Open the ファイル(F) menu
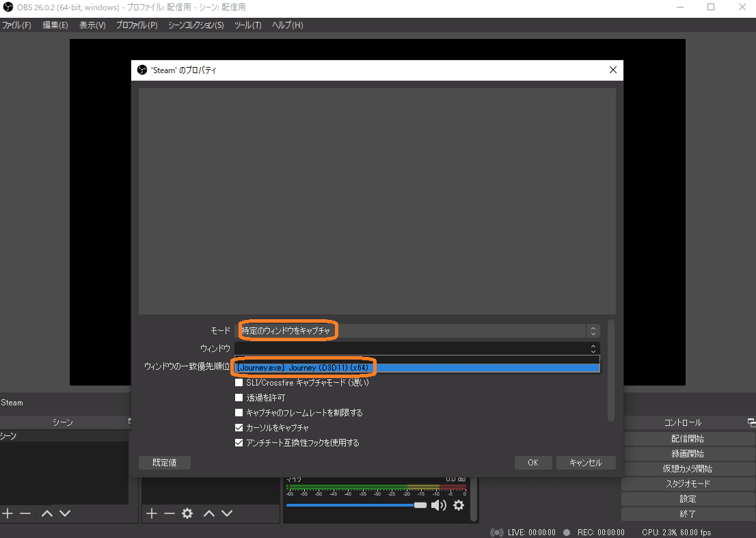 coord(16,25)
